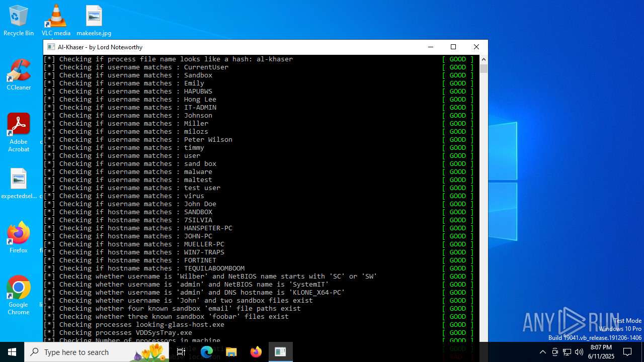Open the network status tray icon
This screenshot has width=644, height=362.
(x=567, y=352)
